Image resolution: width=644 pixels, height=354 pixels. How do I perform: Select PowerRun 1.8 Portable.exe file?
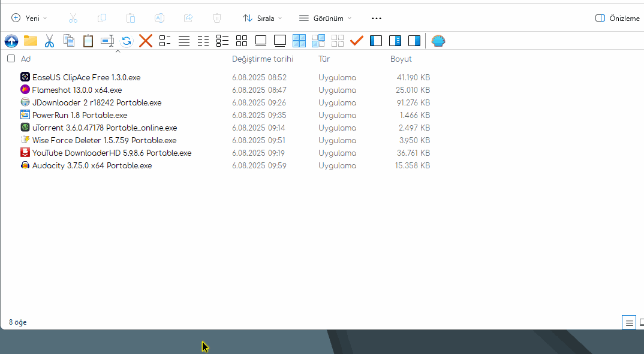point(80,115)
